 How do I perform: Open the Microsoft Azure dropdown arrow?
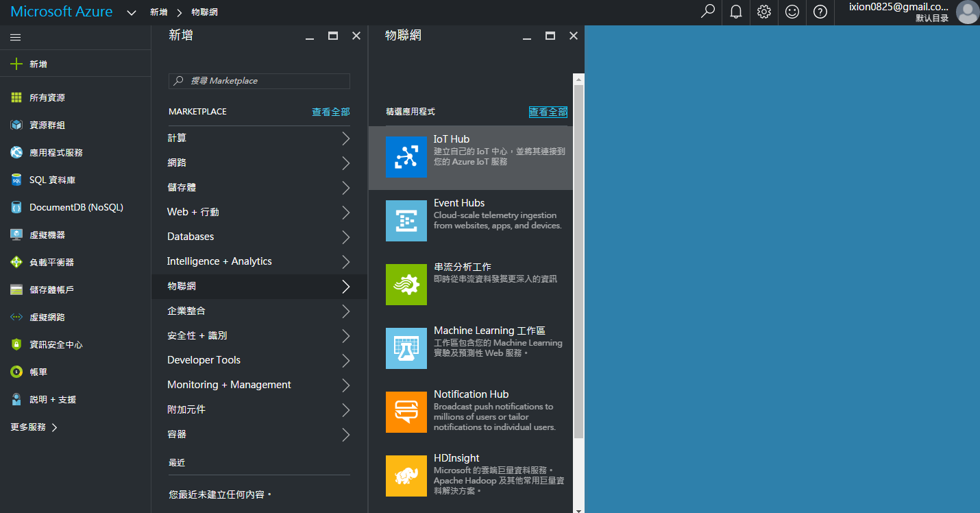pos(132,12)
